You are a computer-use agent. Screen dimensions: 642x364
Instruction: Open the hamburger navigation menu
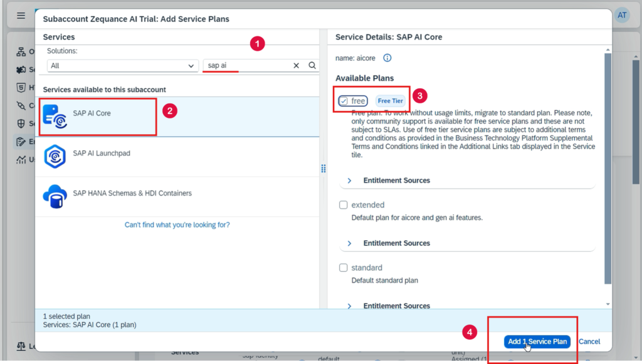click(x=21, y=15)
